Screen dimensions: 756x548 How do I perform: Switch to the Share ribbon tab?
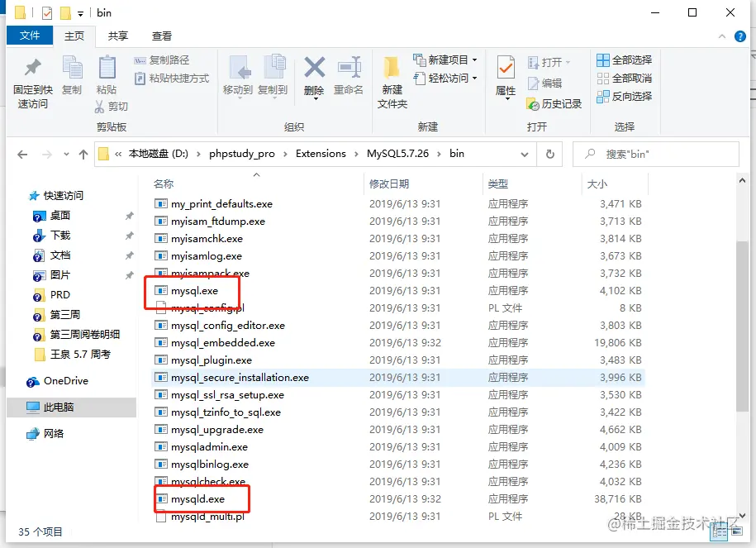[x=118, y=36]
